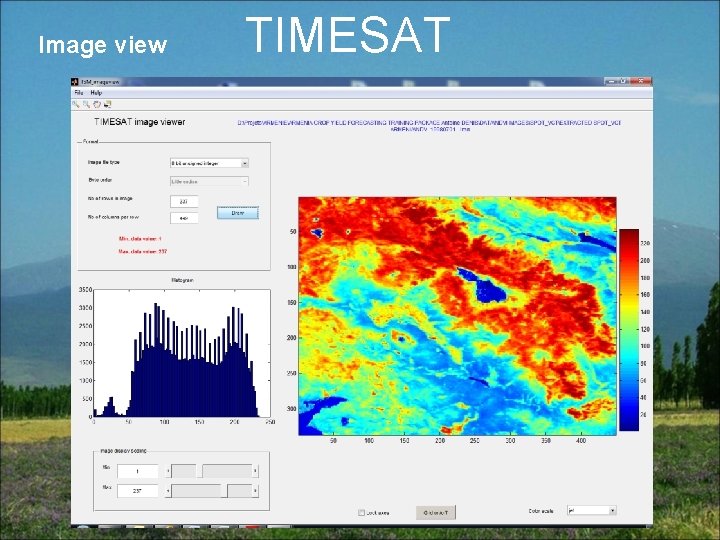
Task: Click the Min data value red text
Action: (140, 239)
